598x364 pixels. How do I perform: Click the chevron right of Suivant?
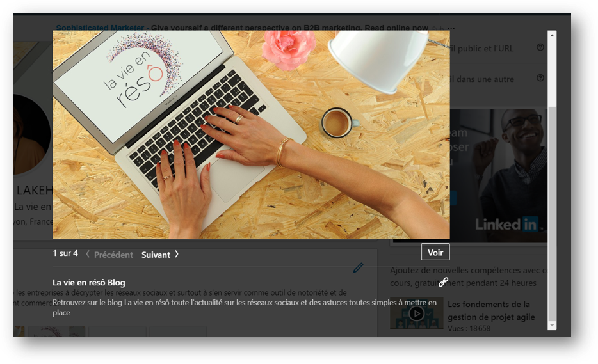[177, 254]
